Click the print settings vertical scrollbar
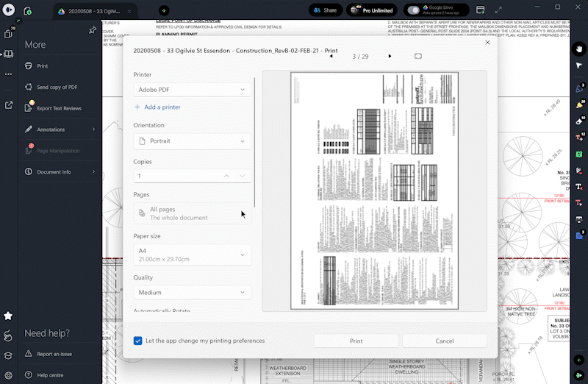 (254, 142)
